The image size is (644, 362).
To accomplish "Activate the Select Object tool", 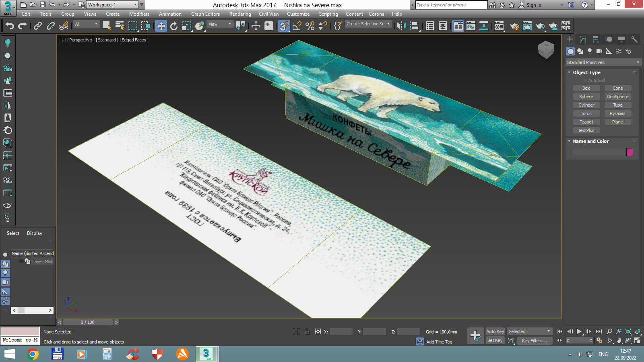I will [x=107, y=26].
